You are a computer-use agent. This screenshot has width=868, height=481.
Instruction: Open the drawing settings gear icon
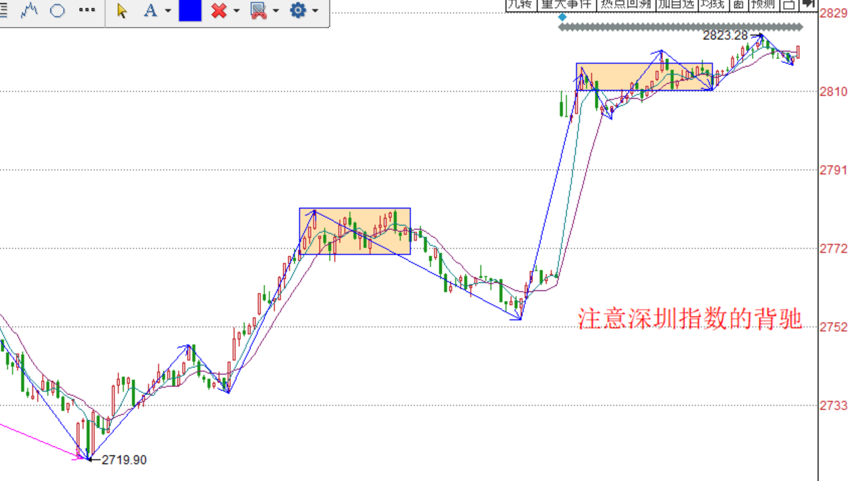(x=297, y=10)
